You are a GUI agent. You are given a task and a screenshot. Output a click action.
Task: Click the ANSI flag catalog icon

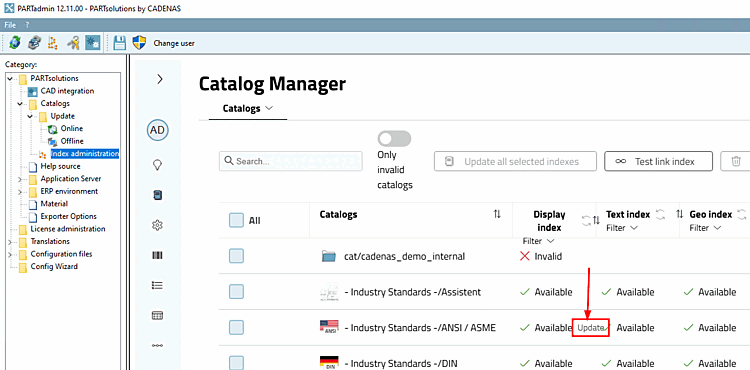point(329,327)
